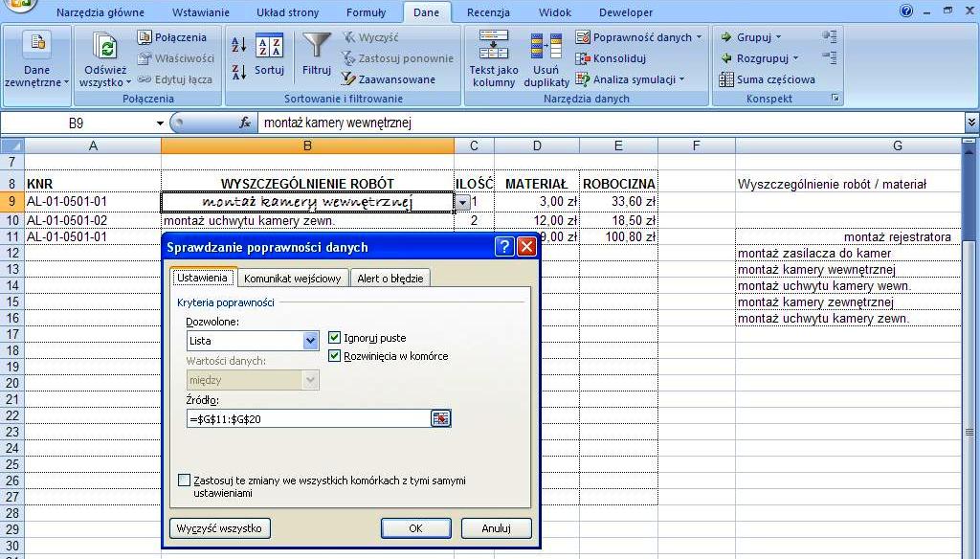
Task: Open cell B9 in-cell dropdown arrow
Action: tap(462, 203)
